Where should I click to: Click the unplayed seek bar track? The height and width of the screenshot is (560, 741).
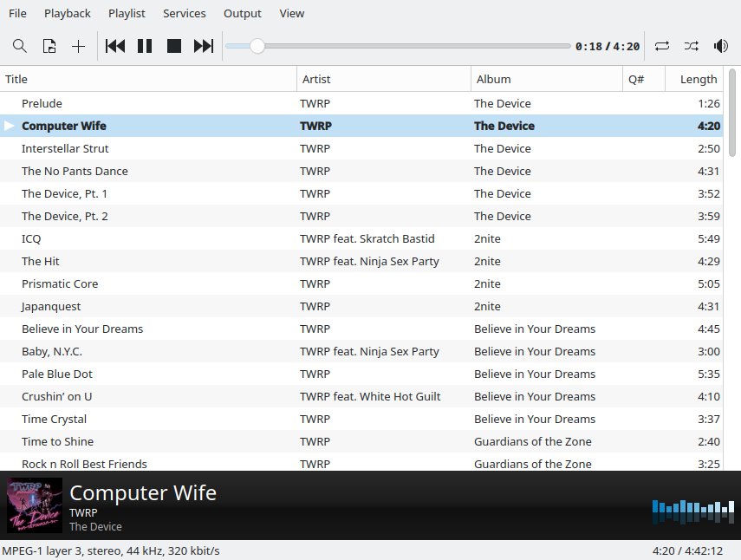pyautogui.click(x=418, y=46)
